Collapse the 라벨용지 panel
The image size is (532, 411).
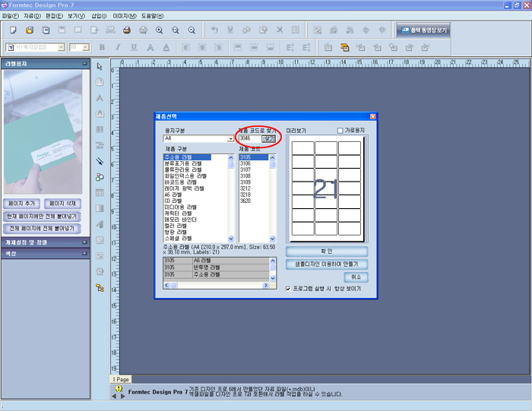(84, 64)
